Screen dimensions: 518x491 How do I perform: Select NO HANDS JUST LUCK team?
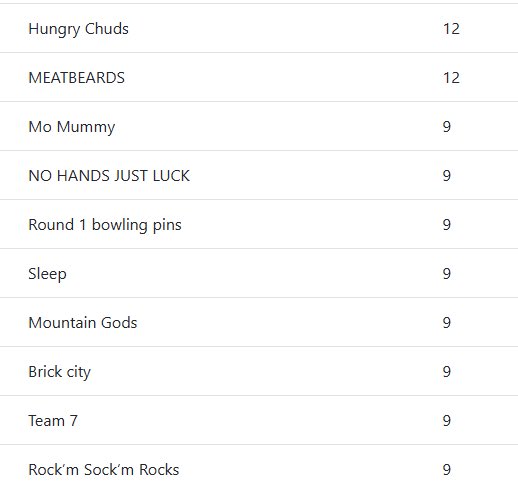point(109,176)
